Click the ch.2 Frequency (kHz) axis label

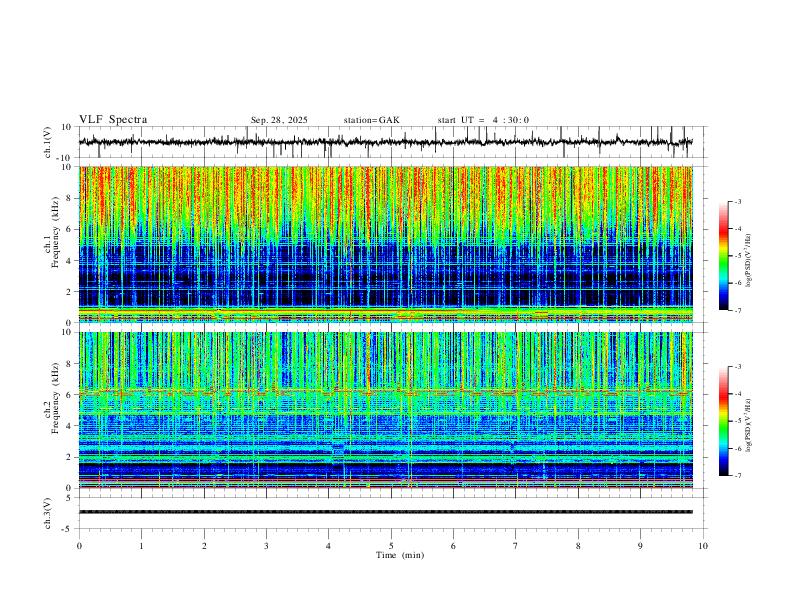click(52, 398)
